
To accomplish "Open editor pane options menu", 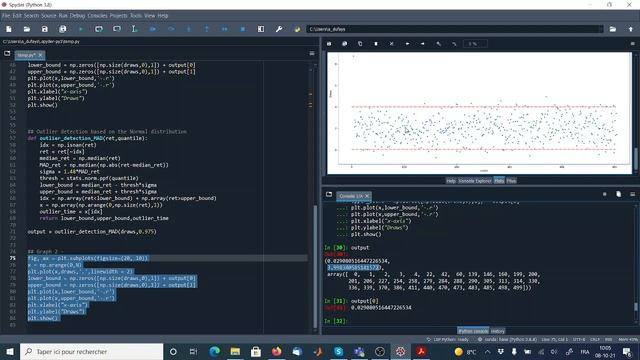I will point(312,53).
